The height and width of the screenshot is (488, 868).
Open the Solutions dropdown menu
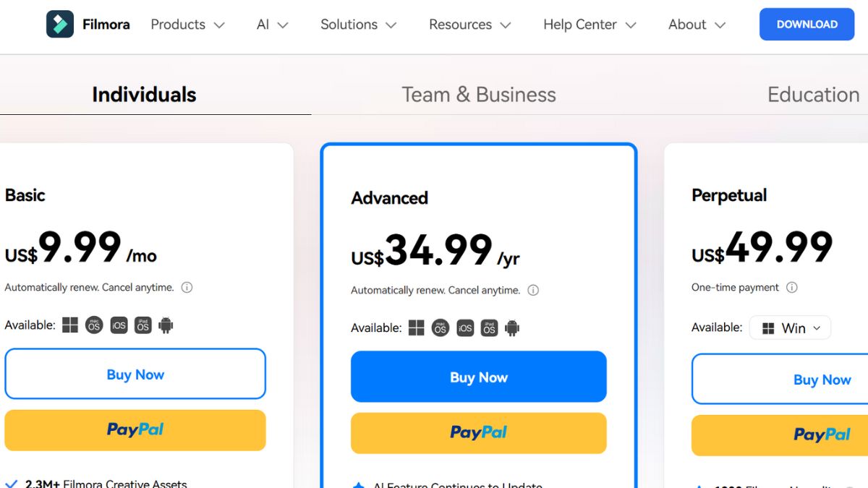click(x=358, y=25)
